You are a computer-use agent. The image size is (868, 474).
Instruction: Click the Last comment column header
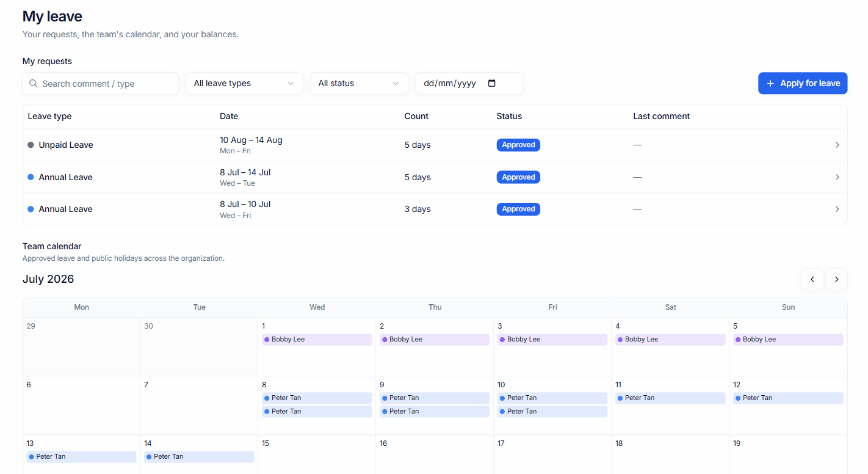pyautogui.click(x=661, y=116)
